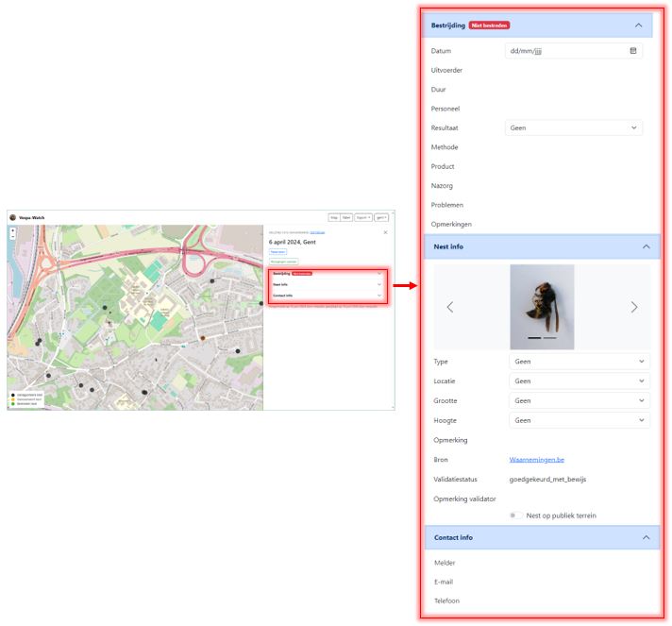Open the Resultaat dropdown
The height and width of the screenshot is (626, 672).
(x=574, y=127)
